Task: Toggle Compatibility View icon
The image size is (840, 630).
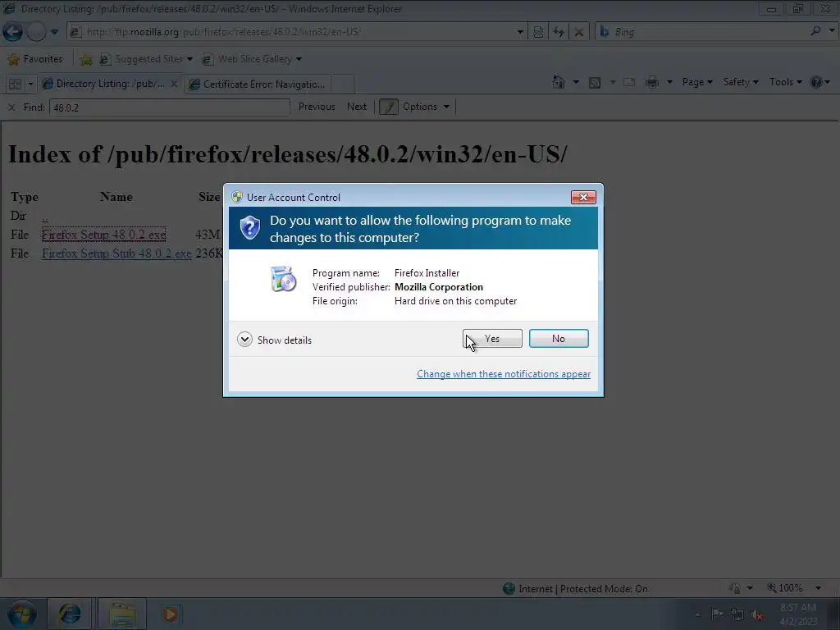Action: (538, 32)
